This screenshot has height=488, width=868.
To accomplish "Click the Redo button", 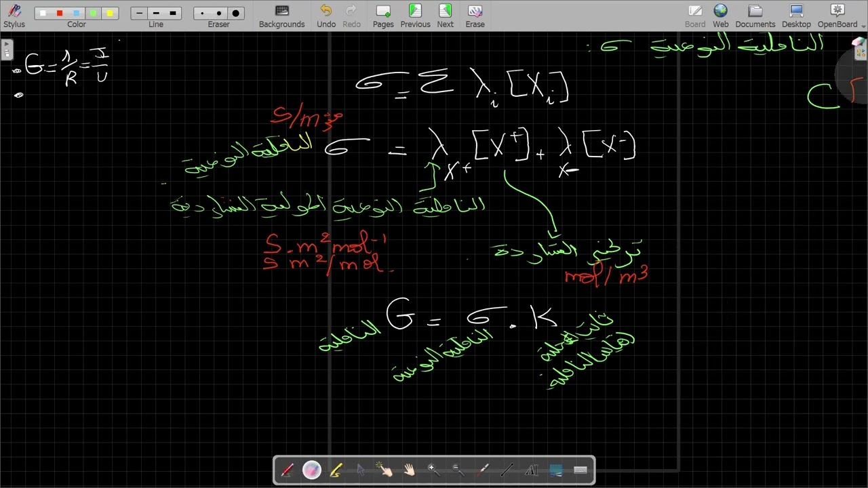I will (x=351, y=16).
